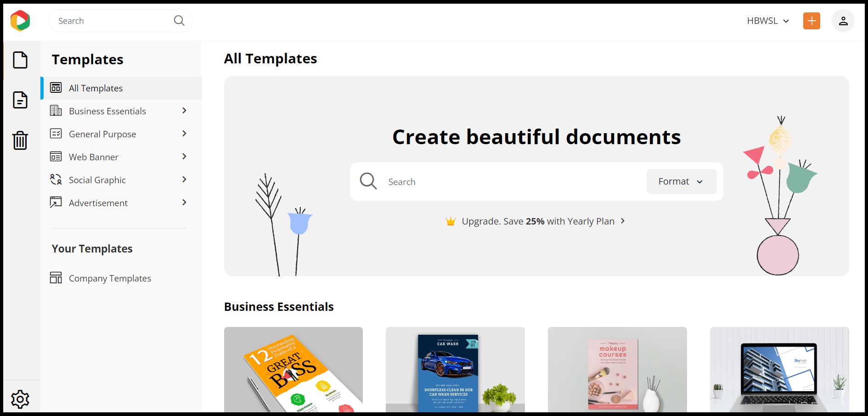Click the app logo top left
This screenshot has width=868, height=416.
tap(20, 20)
